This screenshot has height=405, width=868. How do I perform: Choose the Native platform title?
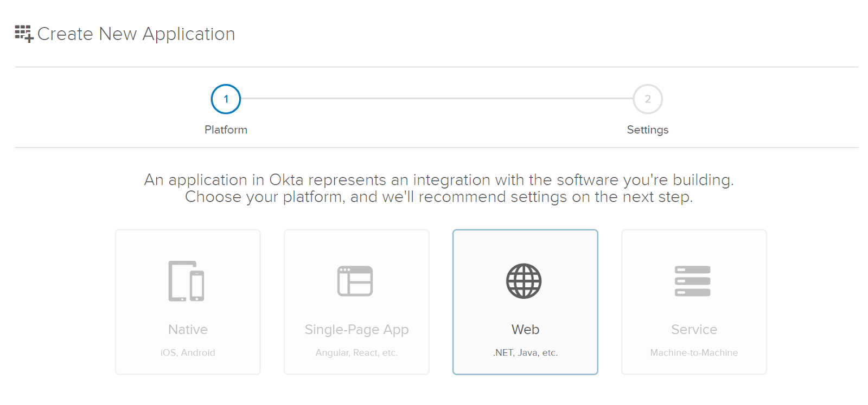click(188, 330)
